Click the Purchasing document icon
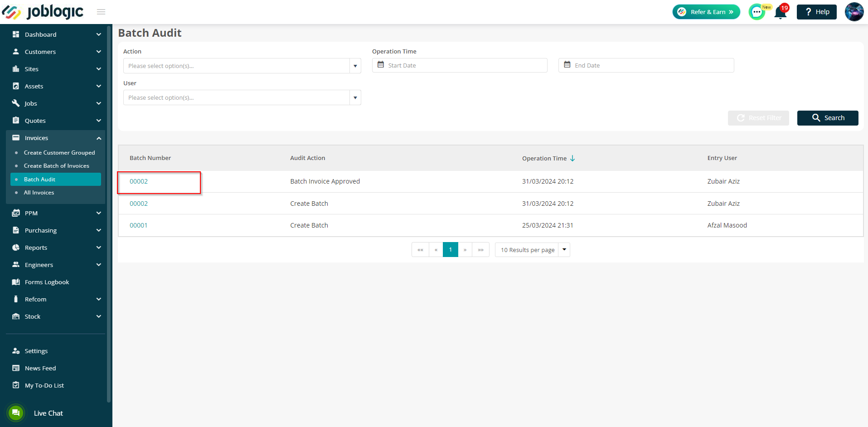The width and height of the screenshot is (868, 427). 16,230
